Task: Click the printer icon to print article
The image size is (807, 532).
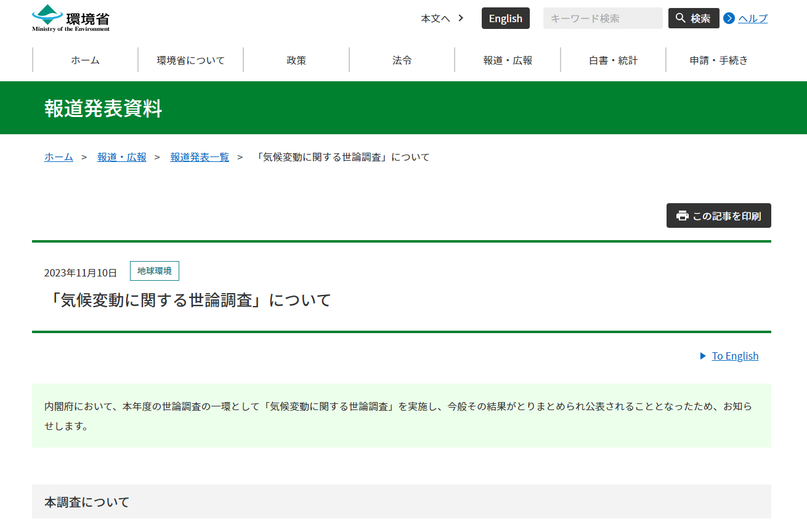Action: coord(682,216)
